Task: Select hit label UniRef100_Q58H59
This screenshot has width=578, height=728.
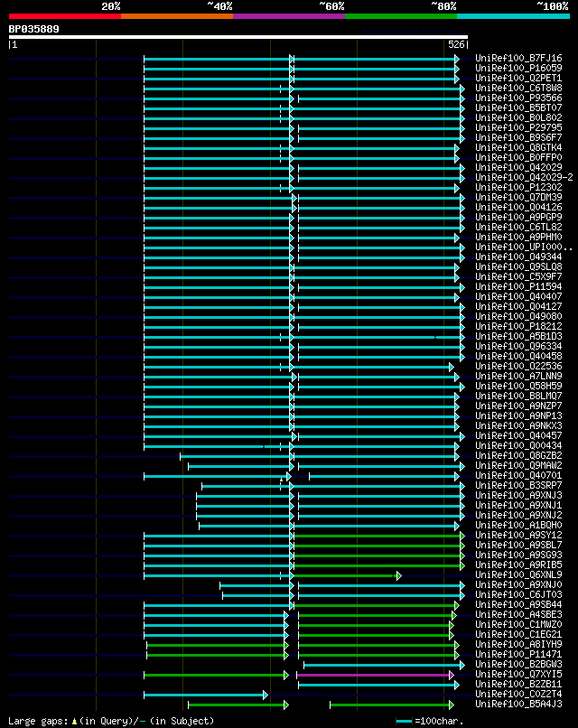Action: pos(518,387)
